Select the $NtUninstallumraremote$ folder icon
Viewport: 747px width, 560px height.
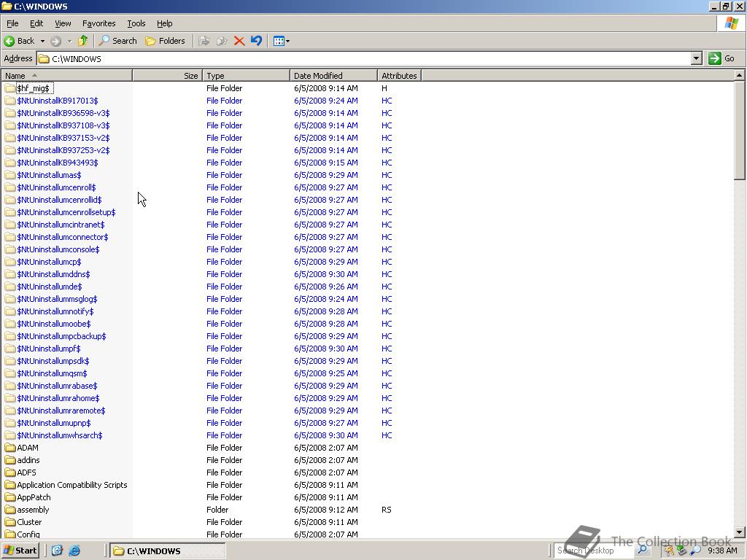pos(10,410)
